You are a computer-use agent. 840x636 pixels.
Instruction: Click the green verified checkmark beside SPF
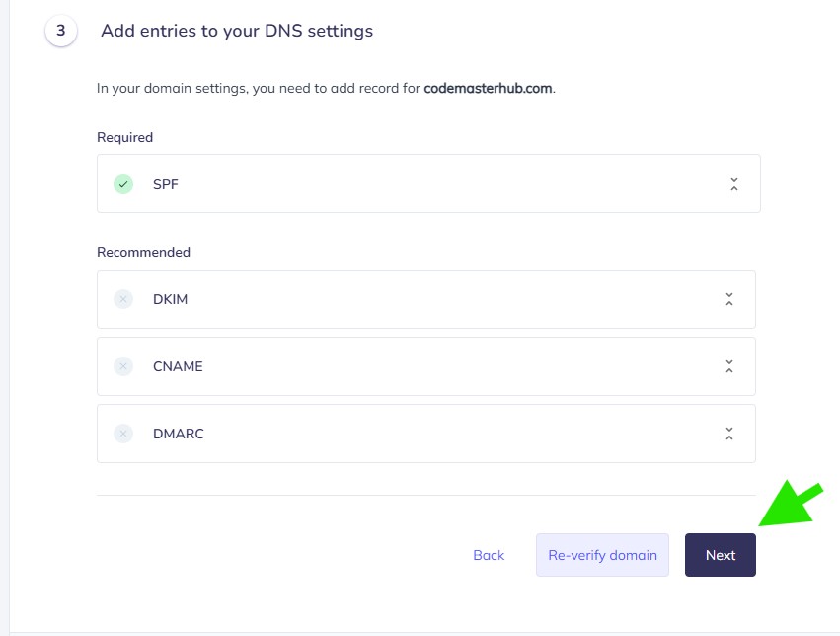point(123,184)
